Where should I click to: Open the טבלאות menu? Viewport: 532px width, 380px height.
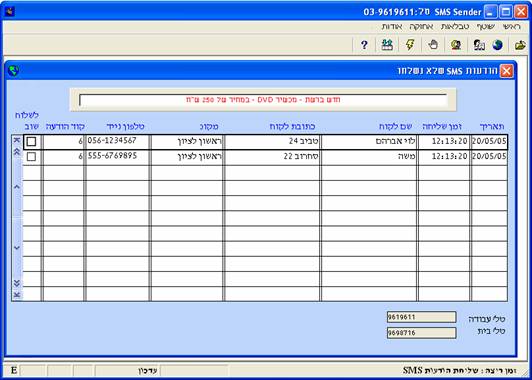pyautogui.click(x=455, y=26)
